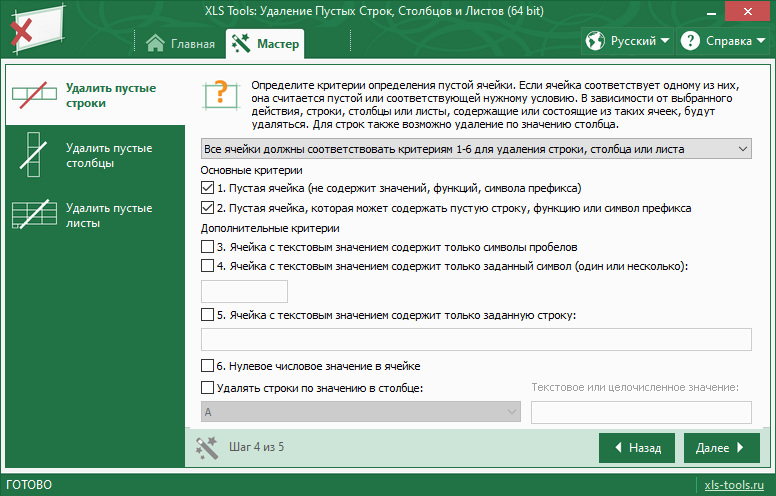This screenshot has height=496, width=776.
Task: Click the text or integer value field
Action: pos(641,412)
